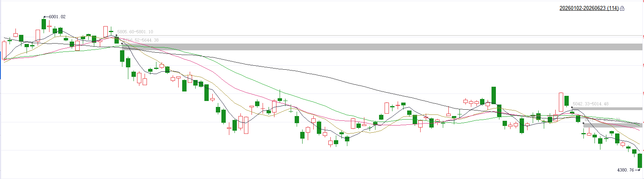The height and width of the screenshot is (179, 644).
Task: Click the 4380.76 low price label
Action: (x=625, y=170)
